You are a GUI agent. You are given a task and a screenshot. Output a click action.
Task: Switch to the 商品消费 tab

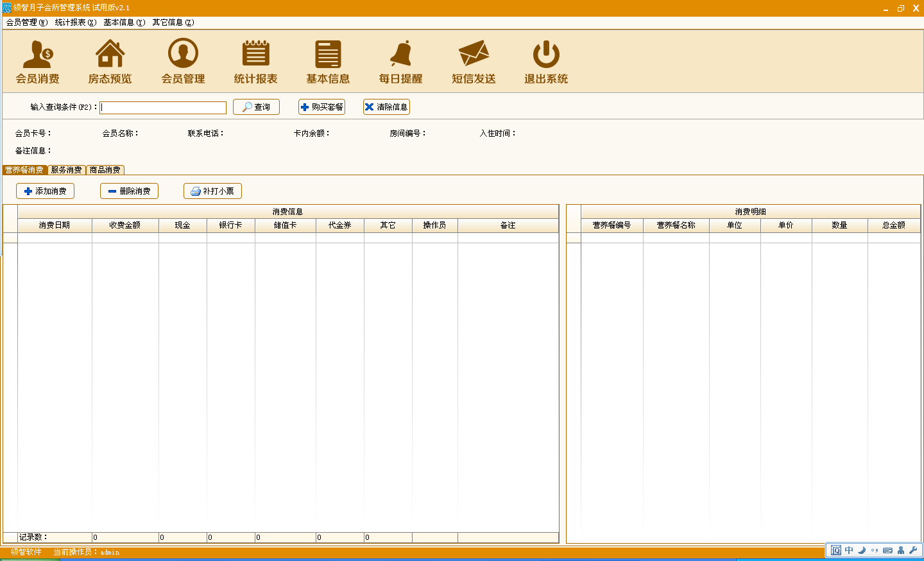pos(105,170)
